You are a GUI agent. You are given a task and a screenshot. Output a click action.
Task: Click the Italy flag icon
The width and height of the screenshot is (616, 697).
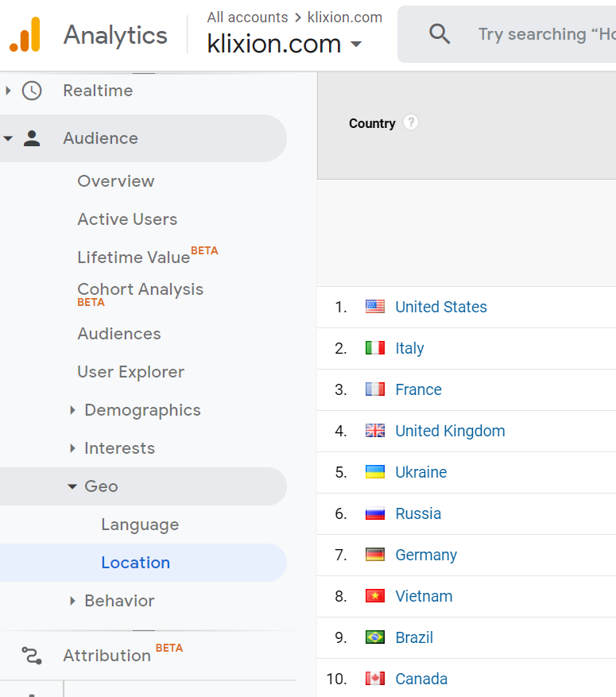pos(375,348)
